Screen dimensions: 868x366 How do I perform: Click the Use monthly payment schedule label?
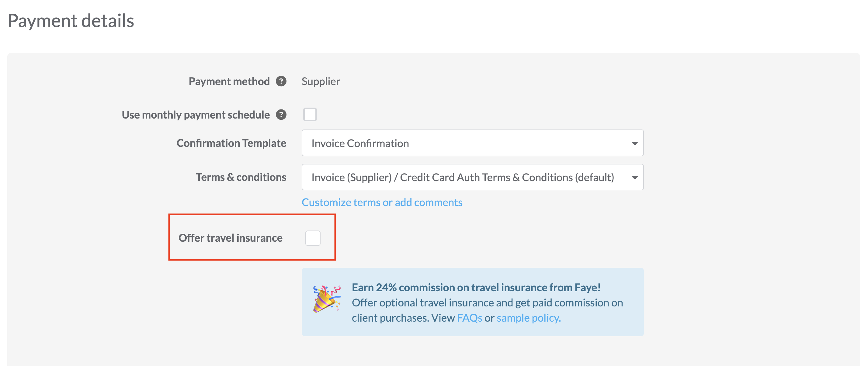196,115
